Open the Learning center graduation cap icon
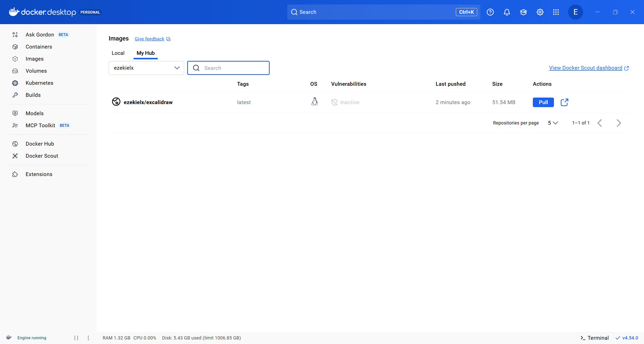The image size is (644, 344). tap(523, 12)
